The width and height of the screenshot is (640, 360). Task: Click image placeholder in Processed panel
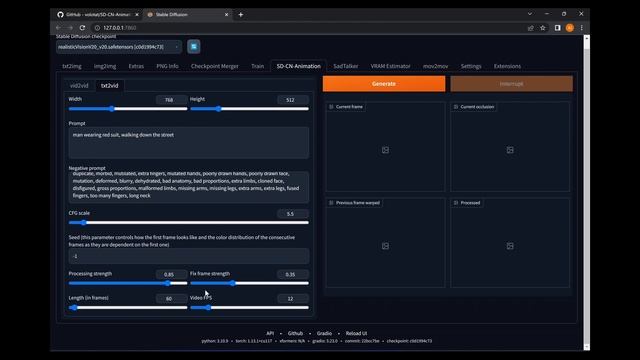click(x=510, y=246)
